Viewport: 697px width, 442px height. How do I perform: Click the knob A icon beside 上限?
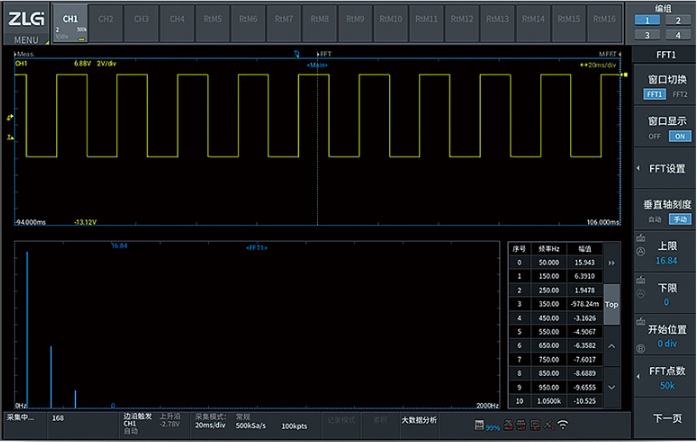click(x=641, y=252)
